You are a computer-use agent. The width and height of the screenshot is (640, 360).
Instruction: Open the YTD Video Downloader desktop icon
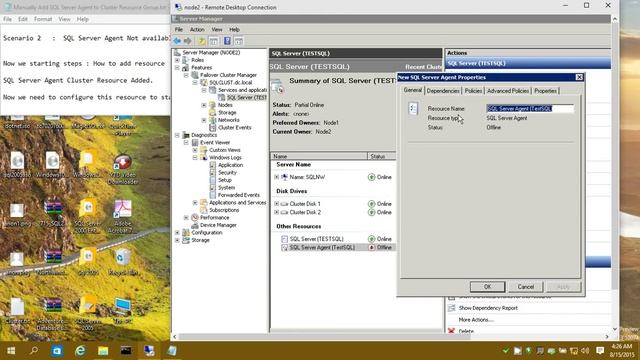(x=122, y=168)
